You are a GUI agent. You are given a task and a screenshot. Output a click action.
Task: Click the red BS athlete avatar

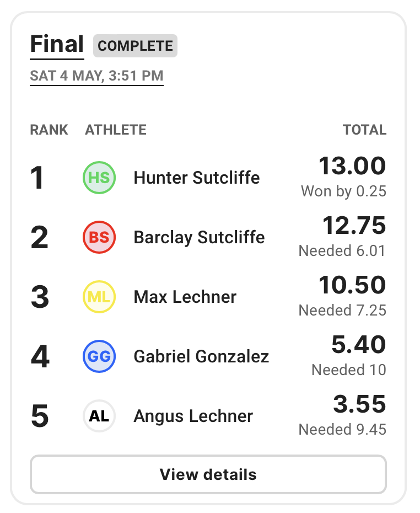tap(99, 237)
